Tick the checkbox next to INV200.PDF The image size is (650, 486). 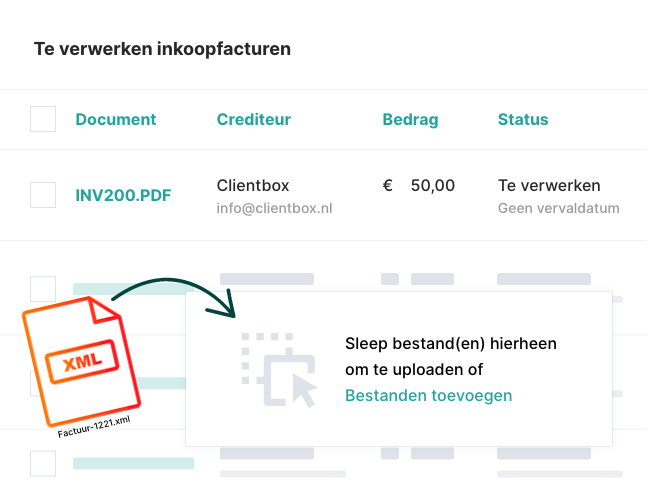point(43,195)
